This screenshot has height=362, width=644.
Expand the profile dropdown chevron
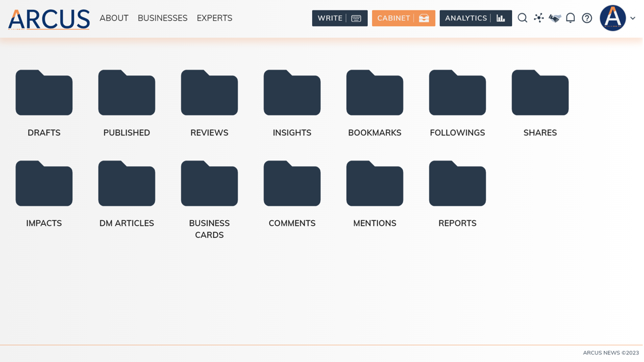632,18
